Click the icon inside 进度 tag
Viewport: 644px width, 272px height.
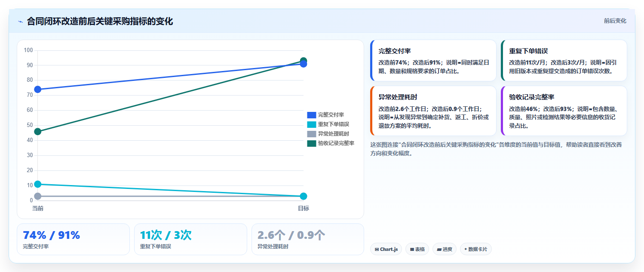coord(439,249)
